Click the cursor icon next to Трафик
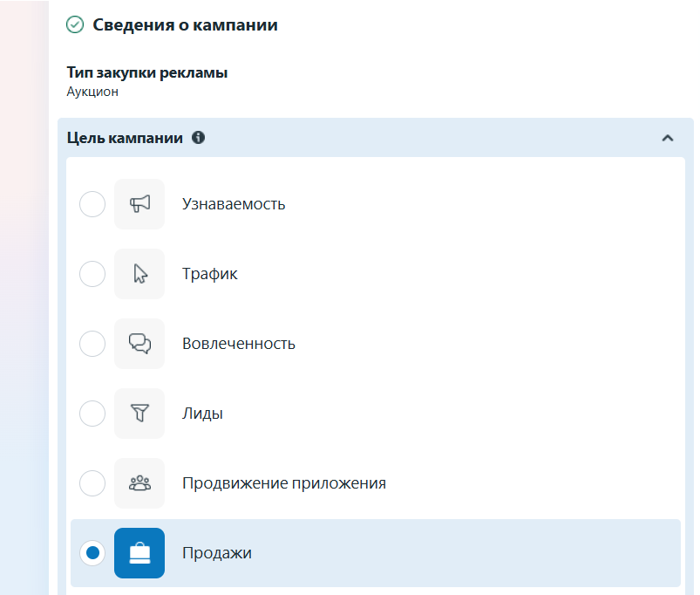The width and height of the screenshot is (700, 595). click(139, 273)
